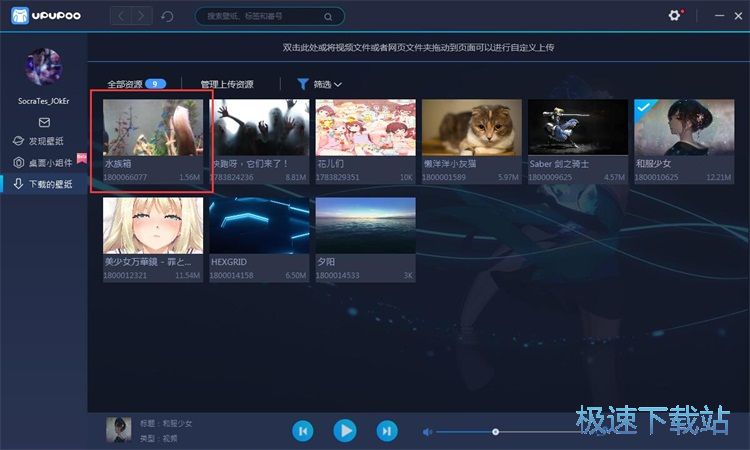Switch to the 管理上传资源 tab

[x=227, y=84]
